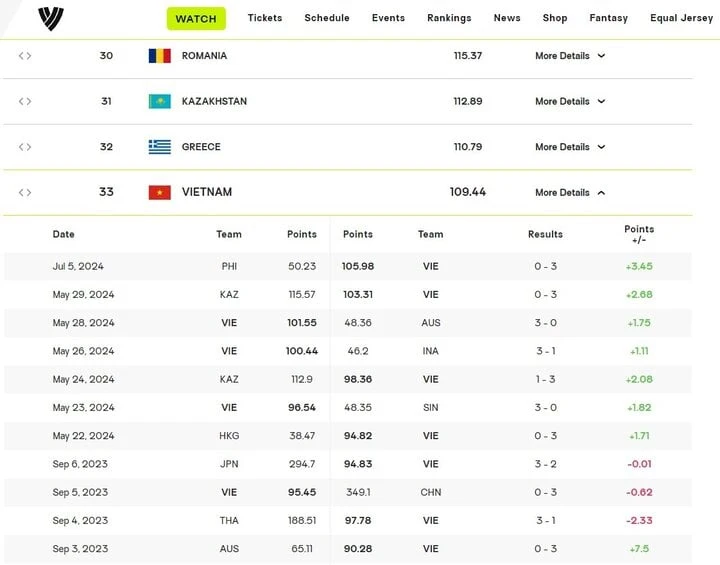Open the Equal Jersey link
The image size is (720, 565).
(681, 18)
